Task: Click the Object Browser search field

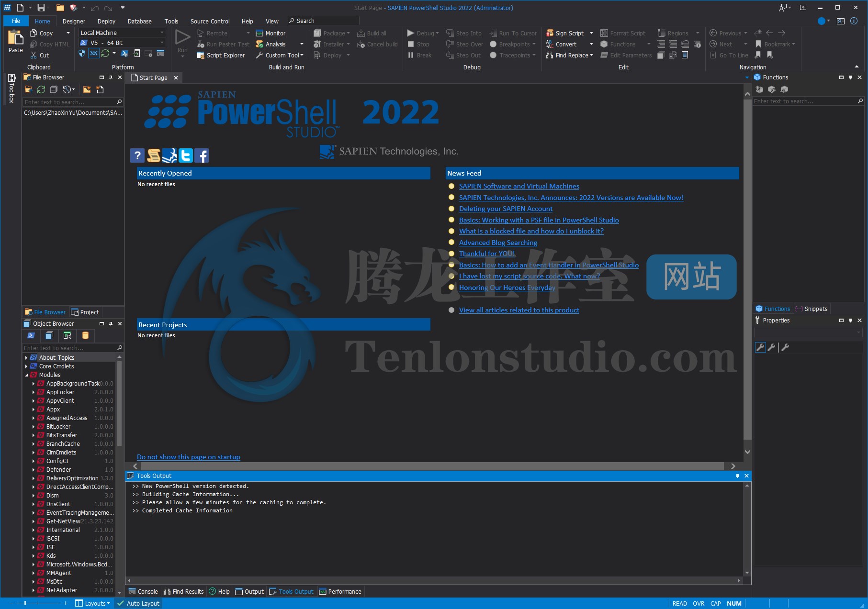Action: [73, 348]
